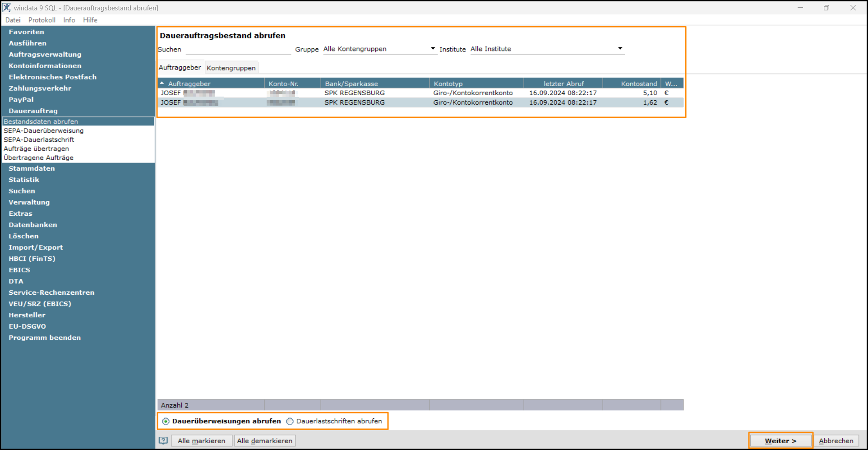Viewport: 868px width, 450px height.
Task: Switch to the Auftraggeber tab
Action: 180,67
